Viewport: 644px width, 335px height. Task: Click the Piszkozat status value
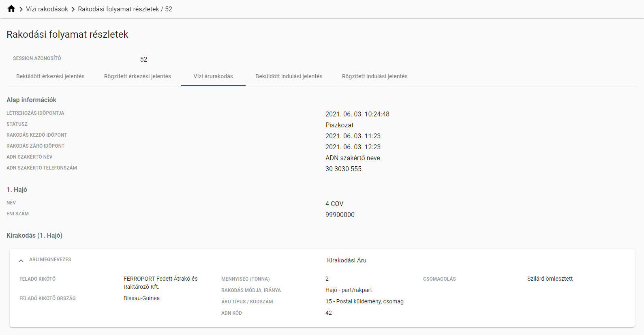339,125
